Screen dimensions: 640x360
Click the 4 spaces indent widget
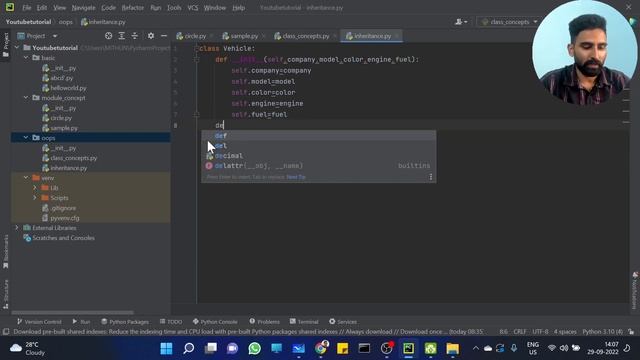[x=565, y=331]
